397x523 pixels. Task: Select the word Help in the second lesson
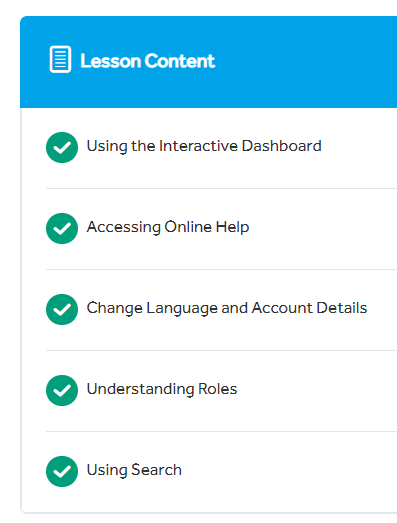click(x=232, y=227)
